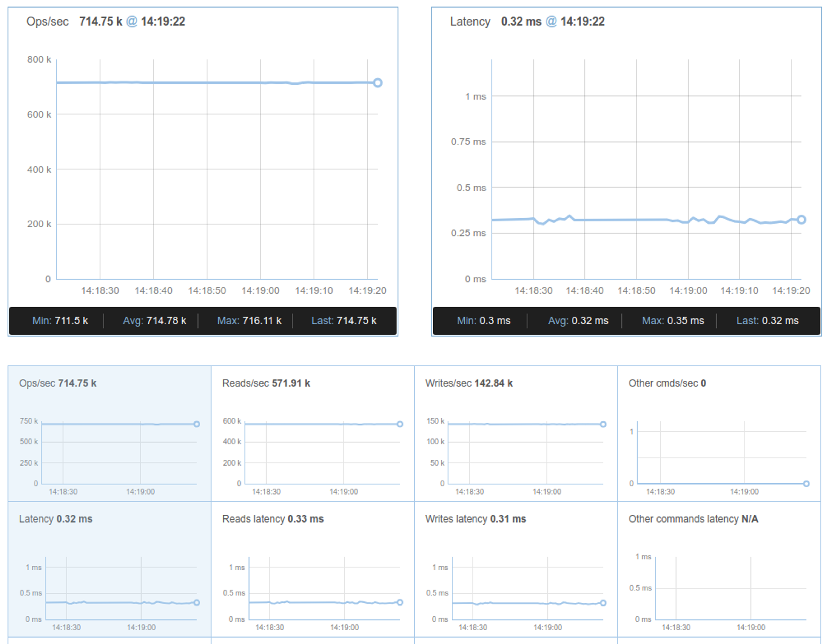The height and width of the screenshot is (644, 826).
Task: Click the large Ops/sec chart title
Action: pos(48,22)
